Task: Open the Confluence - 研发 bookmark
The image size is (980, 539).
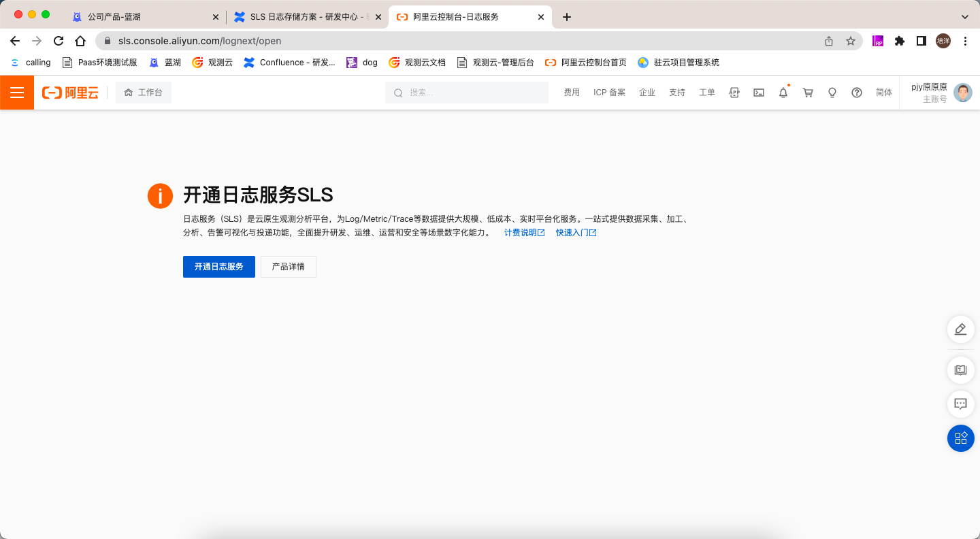Action: 289,63
